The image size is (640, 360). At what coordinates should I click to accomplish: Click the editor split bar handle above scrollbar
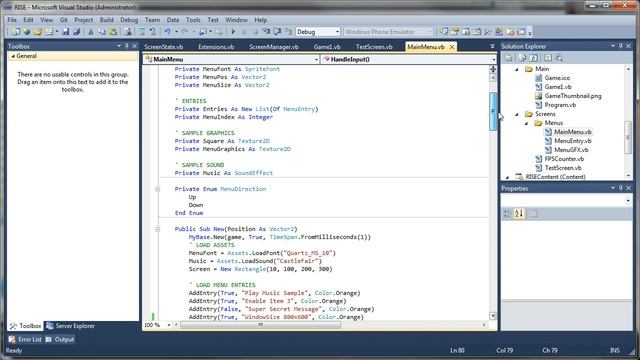click(493, 69)
